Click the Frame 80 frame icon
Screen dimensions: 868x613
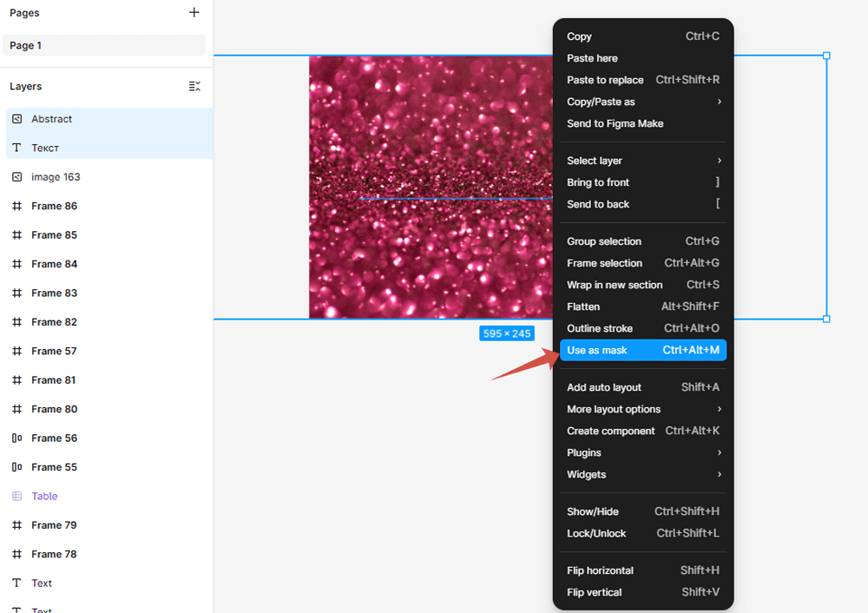click(17, 409)
